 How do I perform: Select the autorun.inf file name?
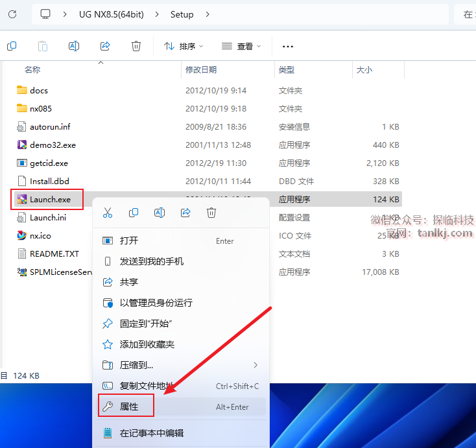pyautogui.click(x=50, y=126)
